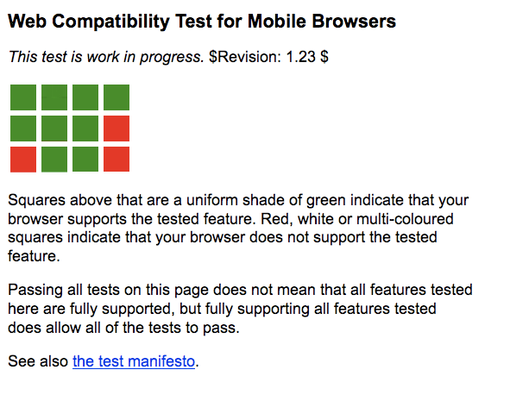This screenshot has height=420, width=529.
Task: Click the 'Web Compatibility Test for Mobile Browsers' heading
Action: (x=202, y=22)
